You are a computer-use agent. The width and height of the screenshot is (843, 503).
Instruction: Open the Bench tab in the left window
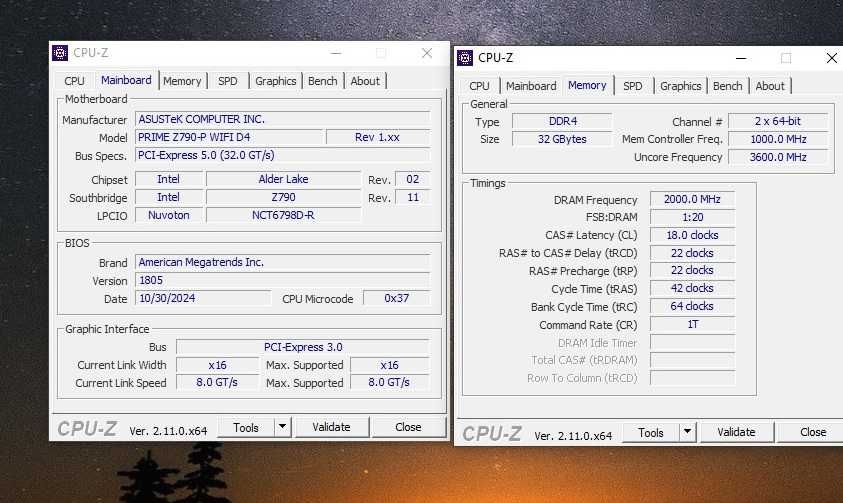click(x=323, y=81)
